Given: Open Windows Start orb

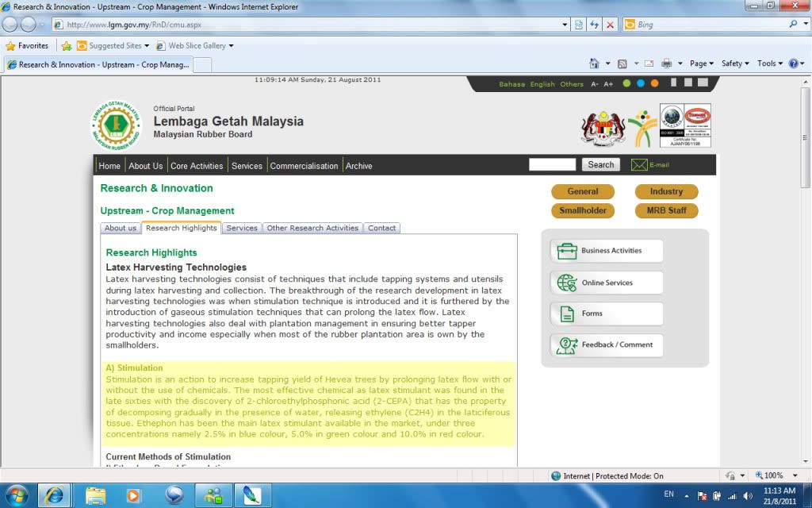Looking at the screenshot, I should point(16,495).
